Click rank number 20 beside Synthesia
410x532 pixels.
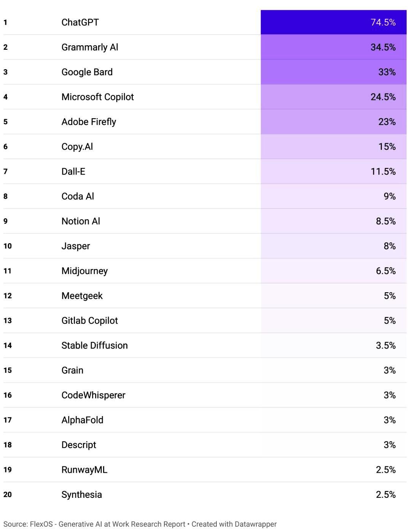tap(8, 494)
